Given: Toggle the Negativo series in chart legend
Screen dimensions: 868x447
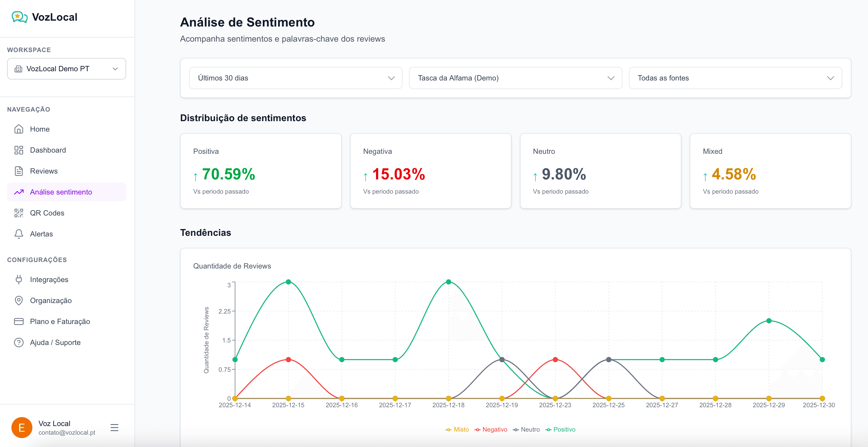Looking at the screenshot, I should [x=491, y=429].
